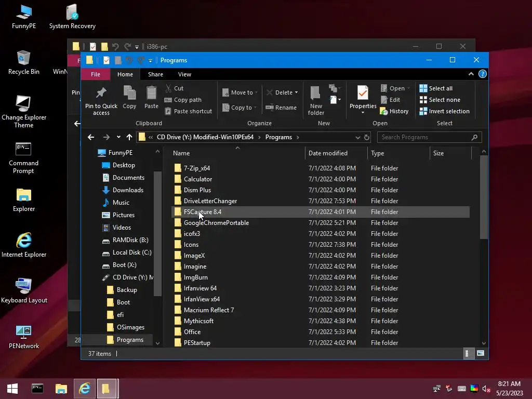Select the GoogleChromePortable folder
The width and height of the screenshot is (532, 399).
216,223
